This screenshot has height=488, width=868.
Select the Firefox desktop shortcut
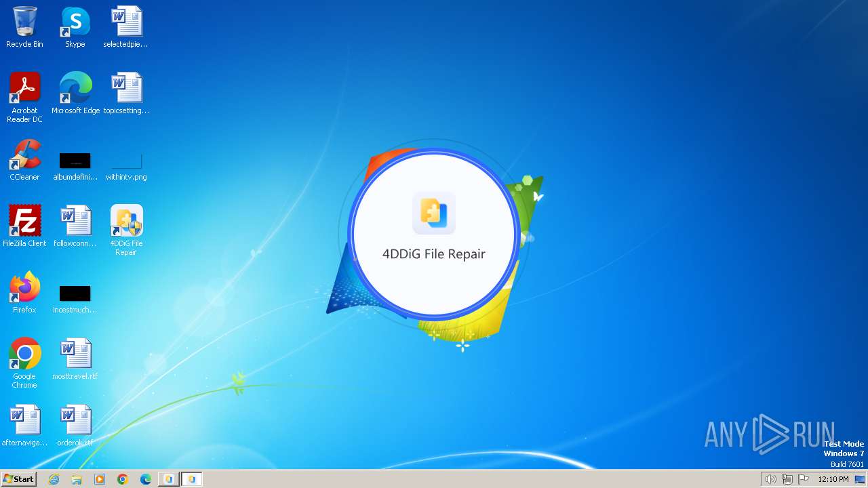[x=24, y=293]
